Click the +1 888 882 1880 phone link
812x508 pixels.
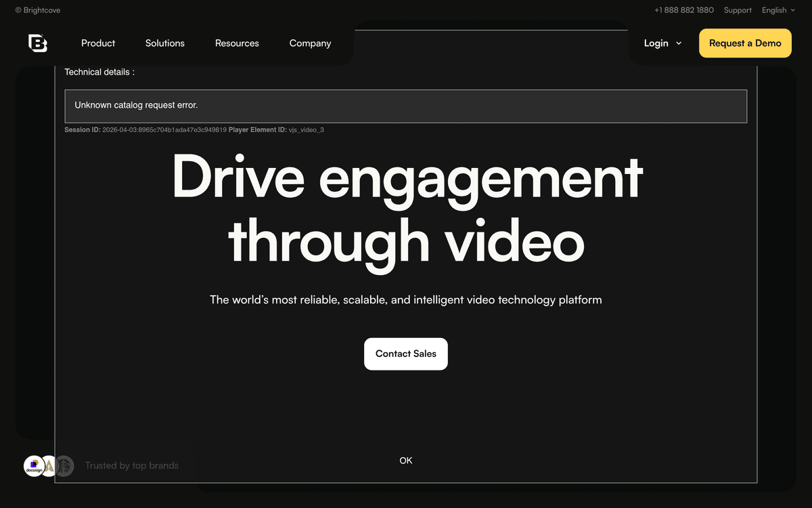click(683, 10)
